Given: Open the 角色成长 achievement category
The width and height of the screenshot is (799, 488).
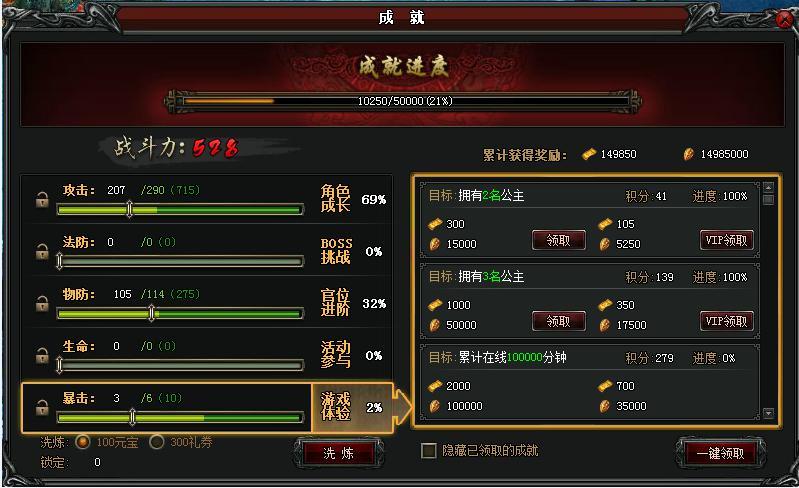Looking at the screenshot, I should point(335,199).
